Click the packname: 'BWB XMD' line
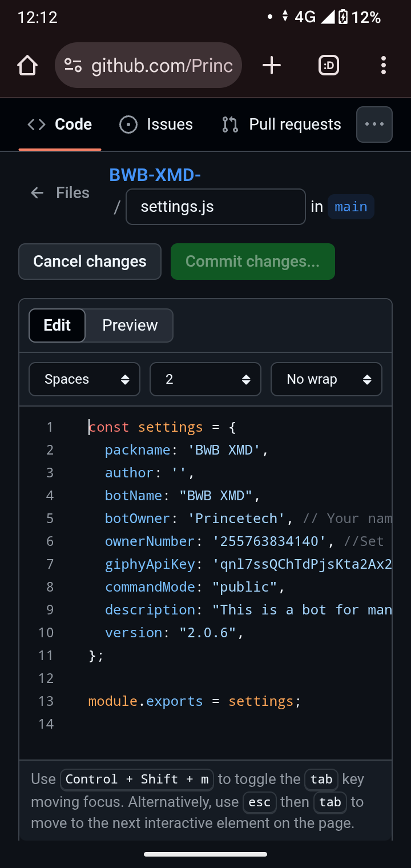Viewport: 411px width, 868px height. coord(187,450)
